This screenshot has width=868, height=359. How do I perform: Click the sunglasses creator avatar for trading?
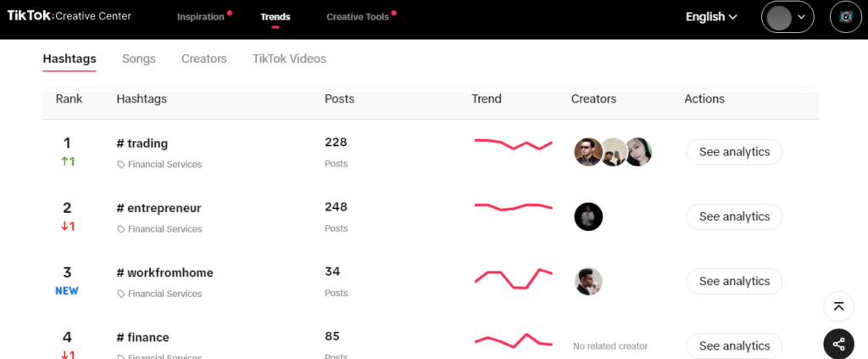coord(588,152)
